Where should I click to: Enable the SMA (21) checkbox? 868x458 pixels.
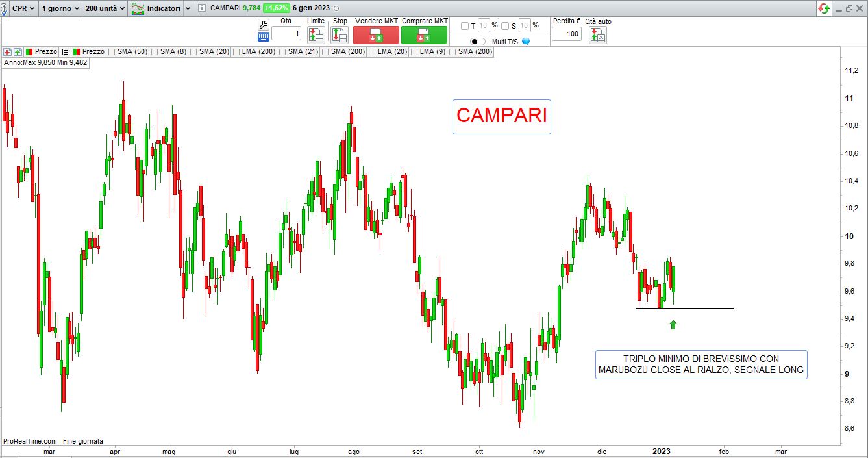point(282,51)
